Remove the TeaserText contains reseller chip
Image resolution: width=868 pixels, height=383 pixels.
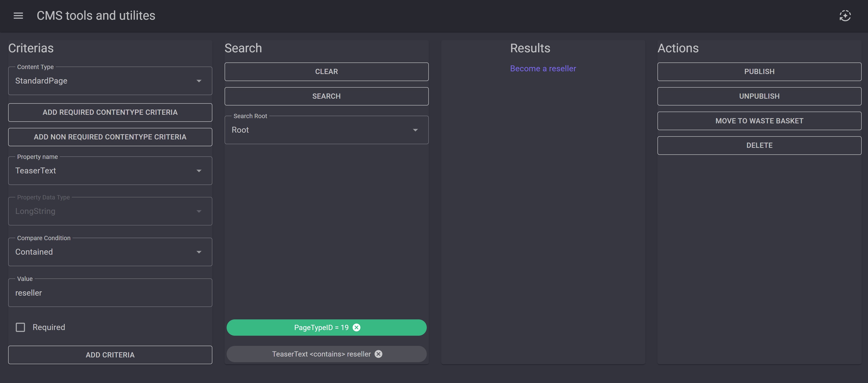378,354
